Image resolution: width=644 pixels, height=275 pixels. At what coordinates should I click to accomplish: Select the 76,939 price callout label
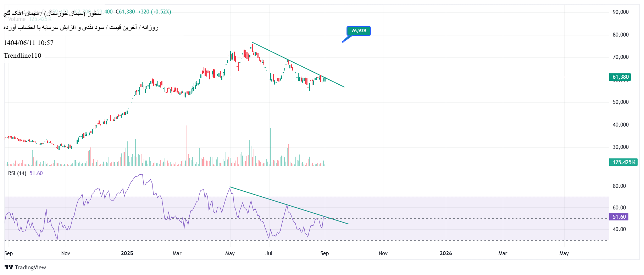click(x=359, y=31)
